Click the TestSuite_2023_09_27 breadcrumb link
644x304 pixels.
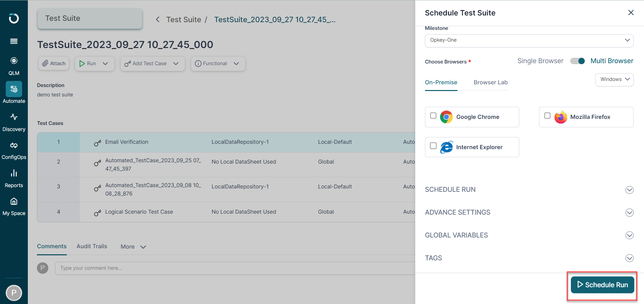click(x=275, y=19)
